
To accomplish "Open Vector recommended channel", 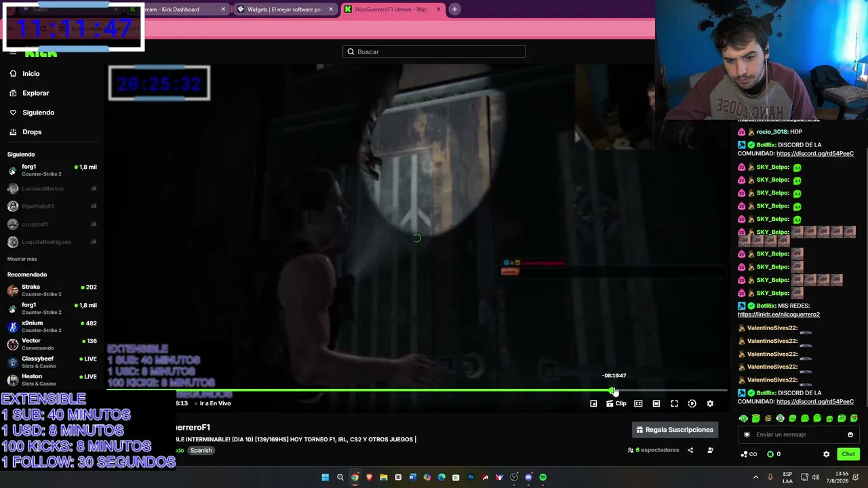I will pyautogui.click(x=52, y=344).
